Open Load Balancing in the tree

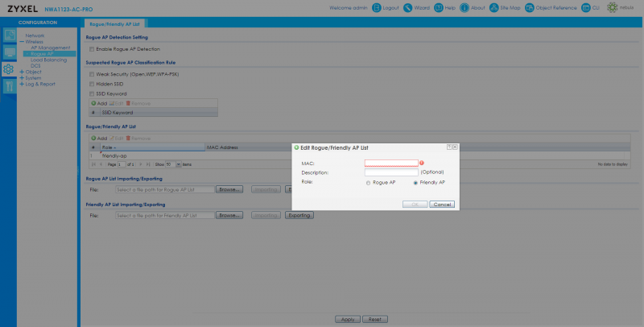(x=48, y=60)
